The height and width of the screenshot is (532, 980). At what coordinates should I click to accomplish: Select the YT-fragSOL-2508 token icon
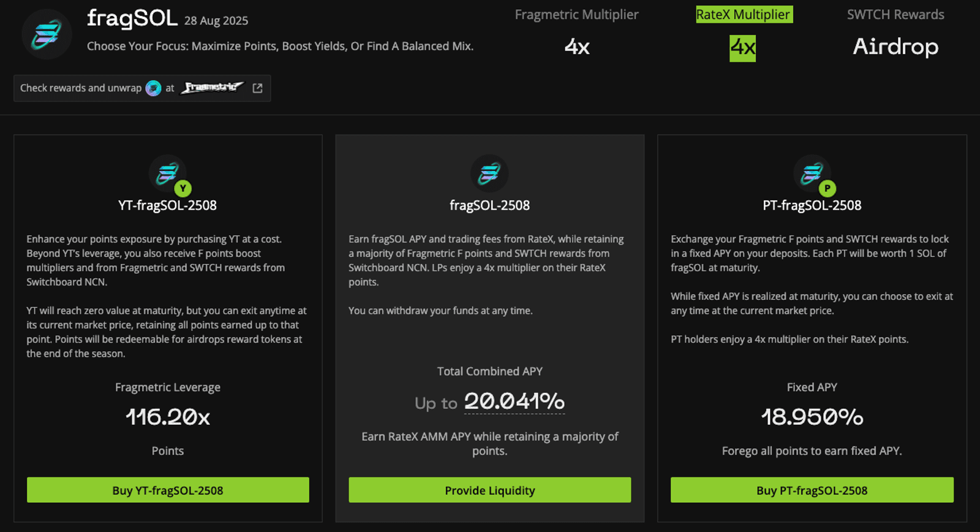[x=167, y=173]
